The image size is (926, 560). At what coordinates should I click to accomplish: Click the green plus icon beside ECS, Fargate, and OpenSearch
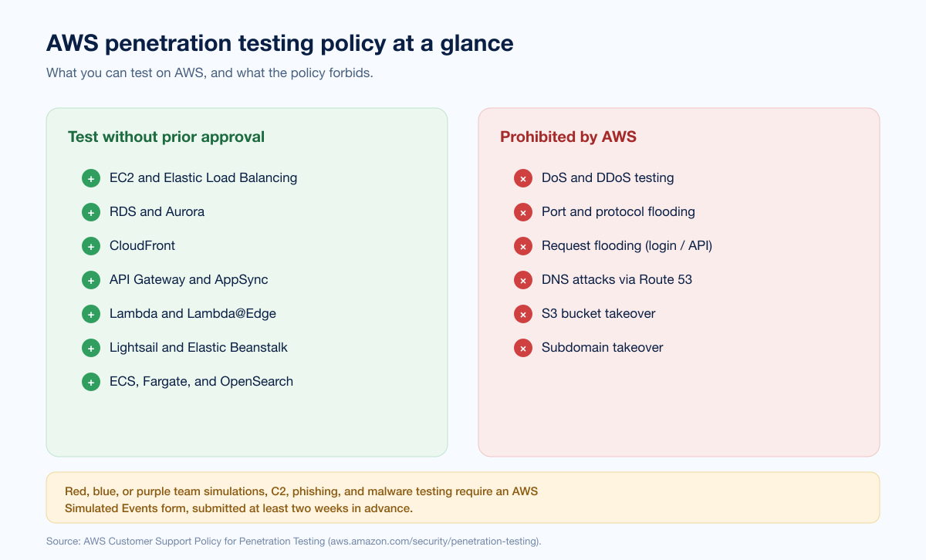(91, 382)
